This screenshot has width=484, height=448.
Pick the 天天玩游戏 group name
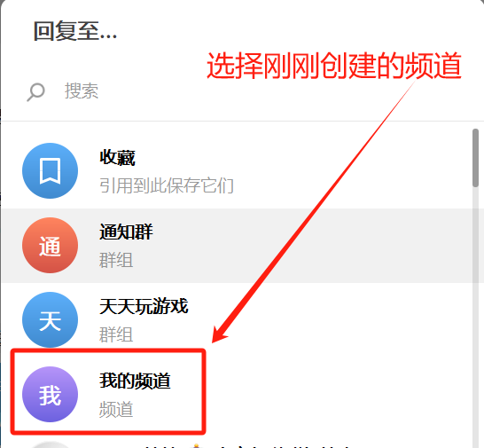tap(144, 306)
